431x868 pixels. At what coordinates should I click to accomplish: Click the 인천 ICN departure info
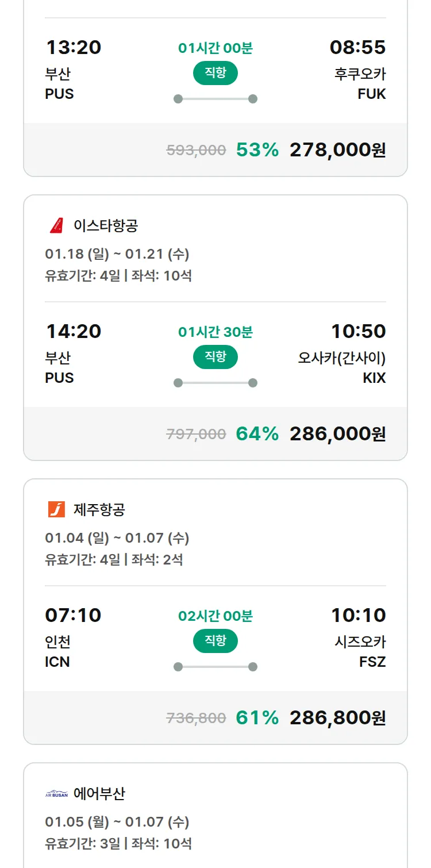point(57,651)
